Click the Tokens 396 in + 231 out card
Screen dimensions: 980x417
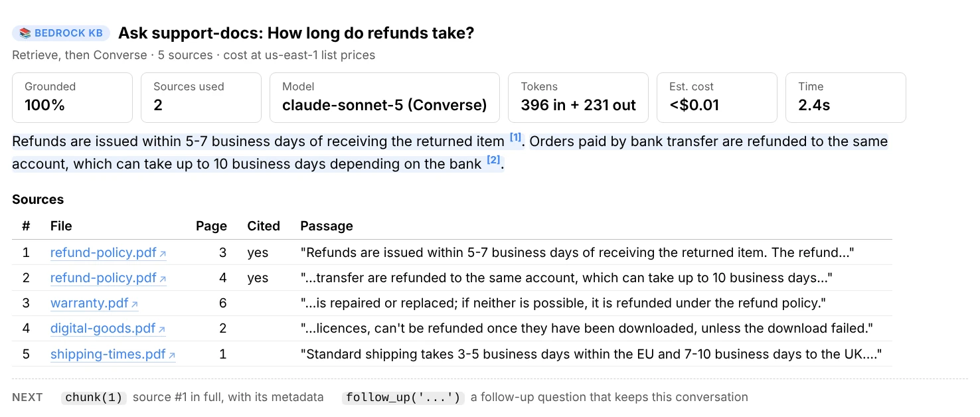(x=578, y=98)
